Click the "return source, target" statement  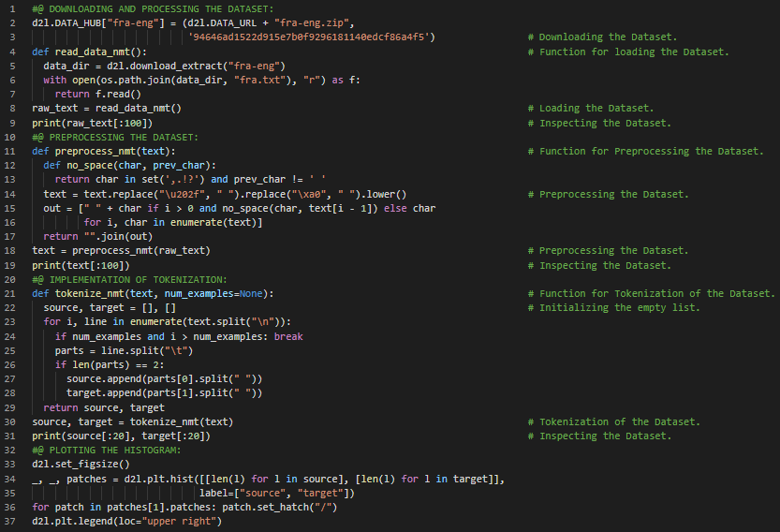tap(104, 407)
